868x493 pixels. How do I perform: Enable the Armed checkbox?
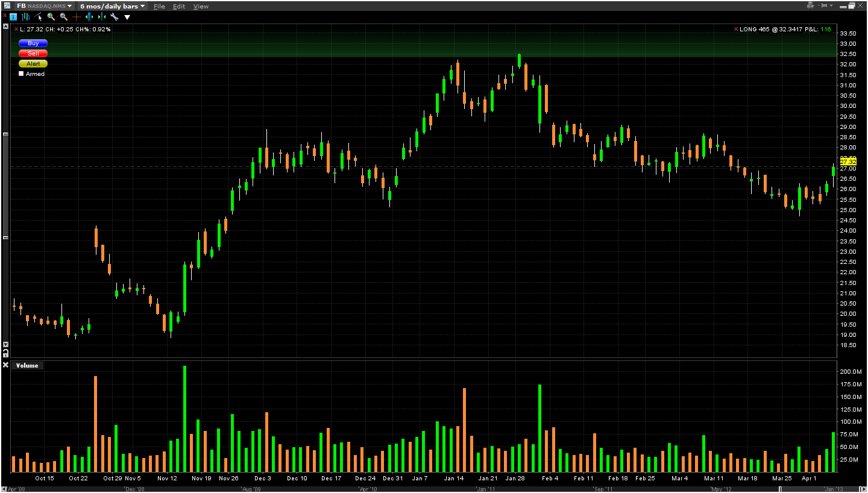[22, 74]
